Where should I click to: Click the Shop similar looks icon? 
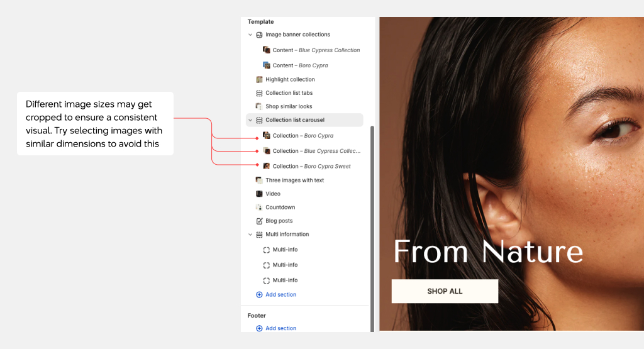point(259,107)
